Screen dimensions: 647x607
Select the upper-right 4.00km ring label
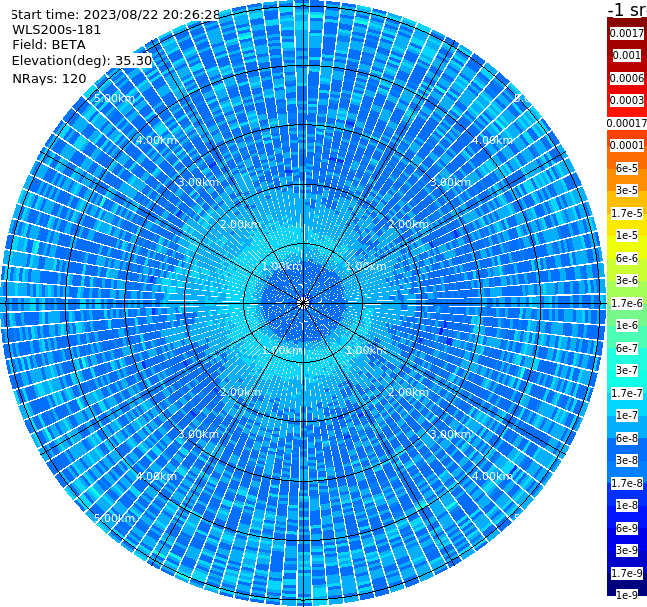(492, 140)
